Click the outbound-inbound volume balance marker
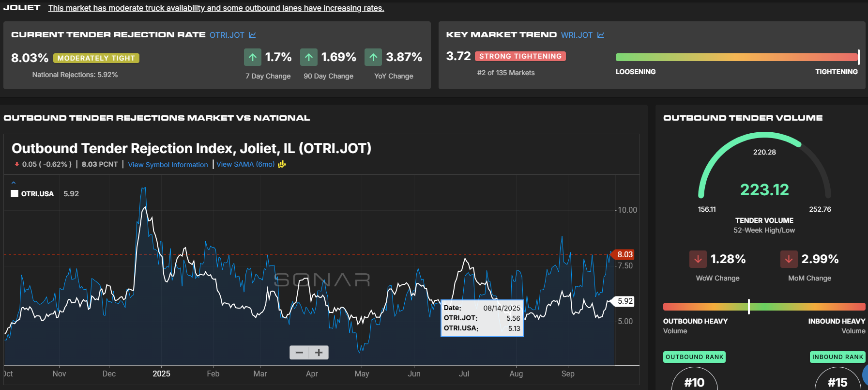This screenshot has height=390, width=868. coord(749,306)
